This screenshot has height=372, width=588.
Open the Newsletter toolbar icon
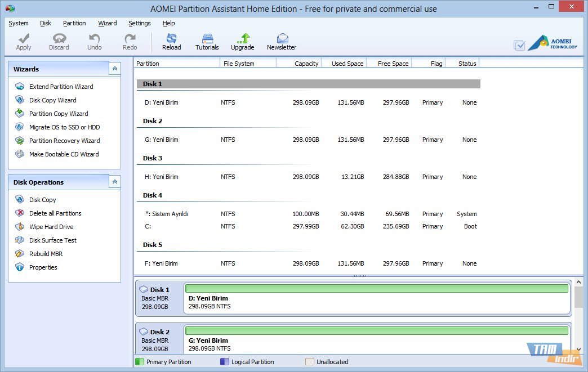click(x=282, y=38)
